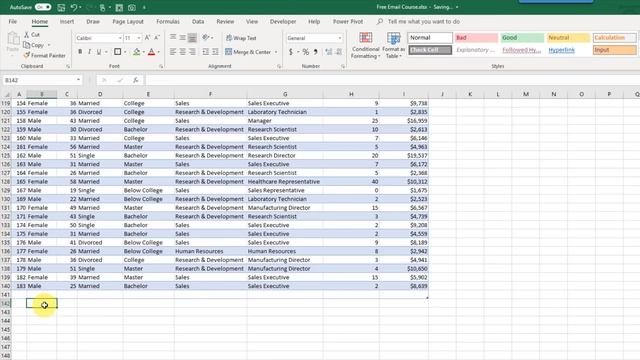This screenshot has width=640, height=360.
Task: Click the Bottom Align icon
Action: (x=192, y=38)
